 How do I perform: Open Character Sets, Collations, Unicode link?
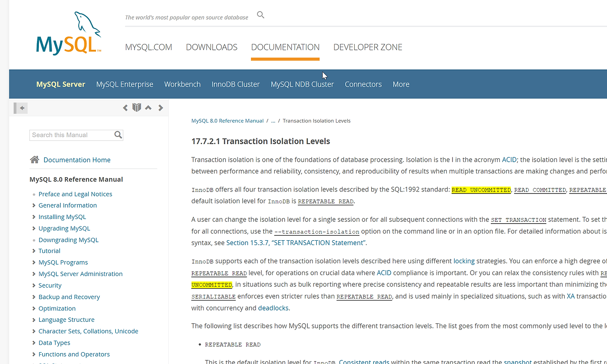tap(88, 331)
